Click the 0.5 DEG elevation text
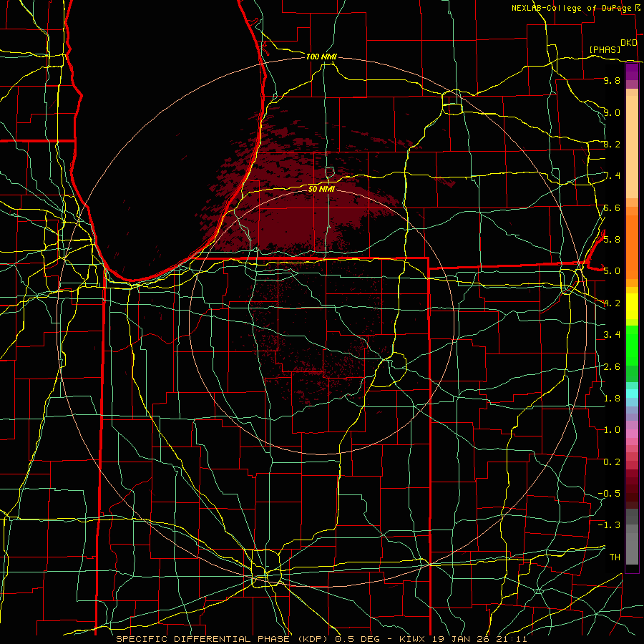This screenshot has width=644, height=644. (x=356, y=639)
